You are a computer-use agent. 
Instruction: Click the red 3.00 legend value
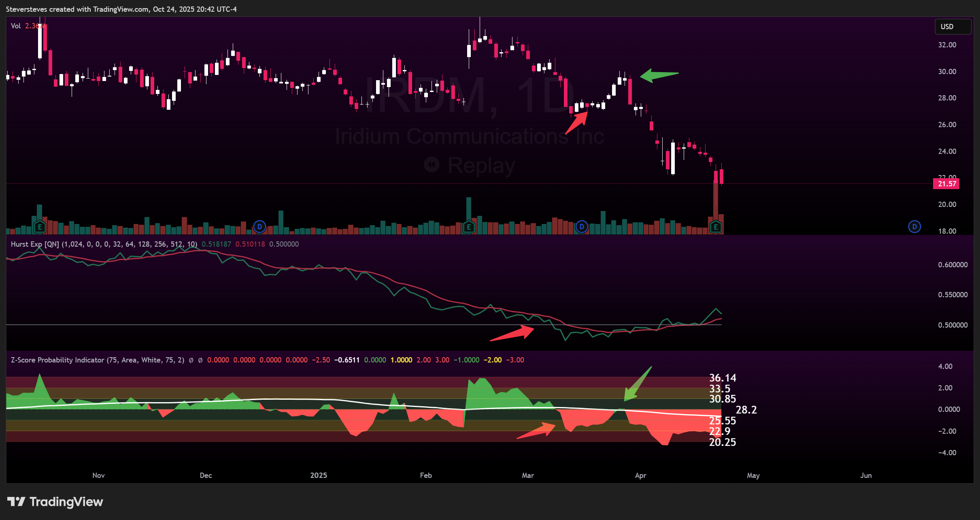442,360
